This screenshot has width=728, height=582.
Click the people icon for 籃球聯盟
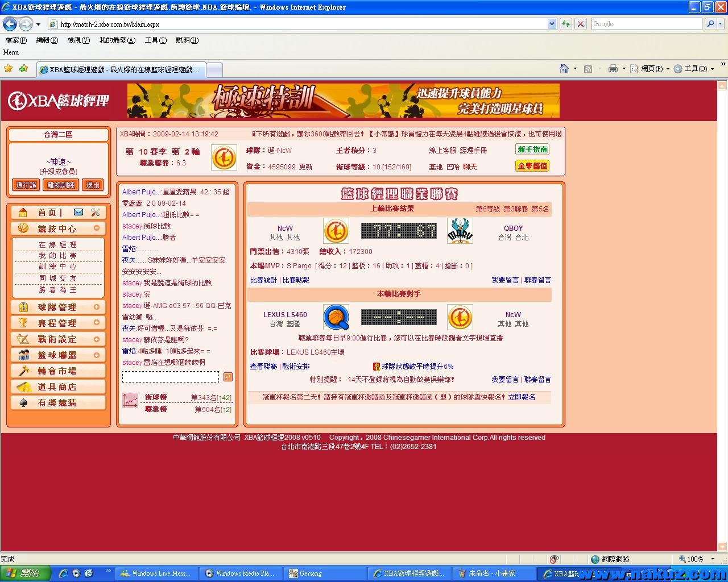click(23, 355)
